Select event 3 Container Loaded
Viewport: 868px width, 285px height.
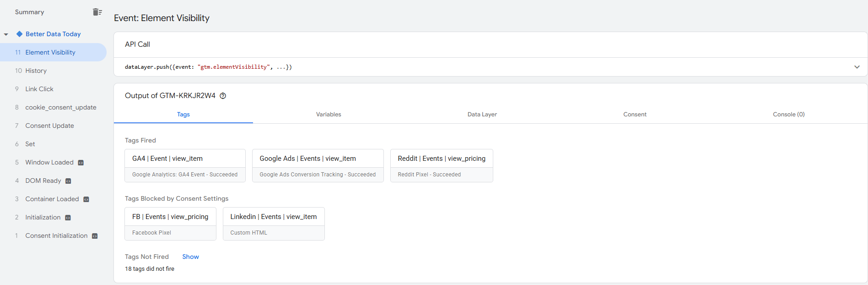[53, 199]
